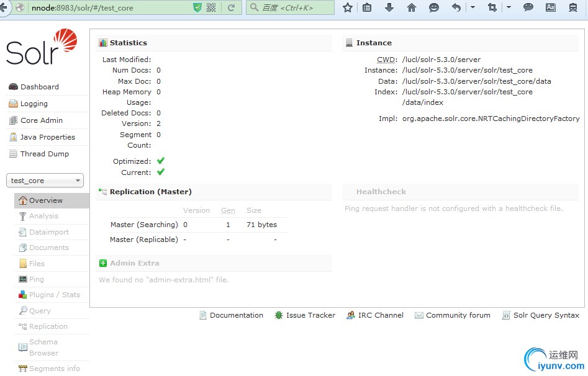
Task: Expand the crop tool dropdown arrow
Action: [x=509, y=7]
